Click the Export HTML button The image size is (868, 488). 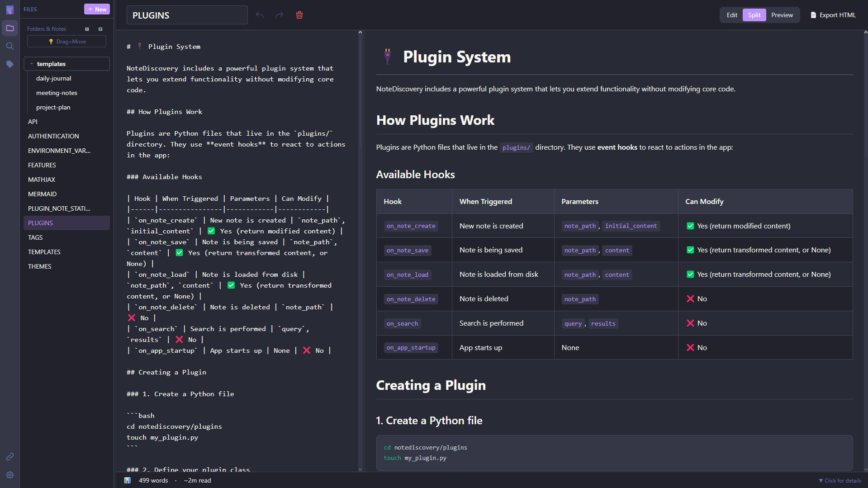(833, 15)
